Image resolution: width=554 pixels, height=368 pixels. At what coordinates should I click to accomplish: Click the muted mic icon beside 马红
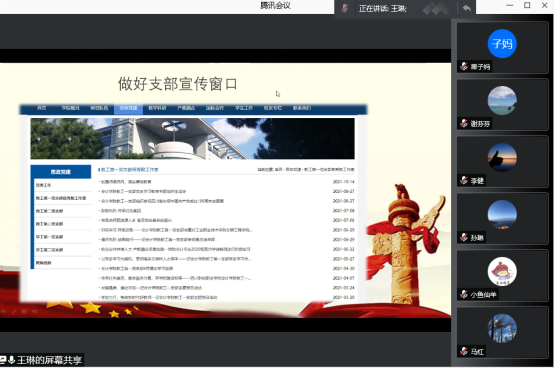464,351
